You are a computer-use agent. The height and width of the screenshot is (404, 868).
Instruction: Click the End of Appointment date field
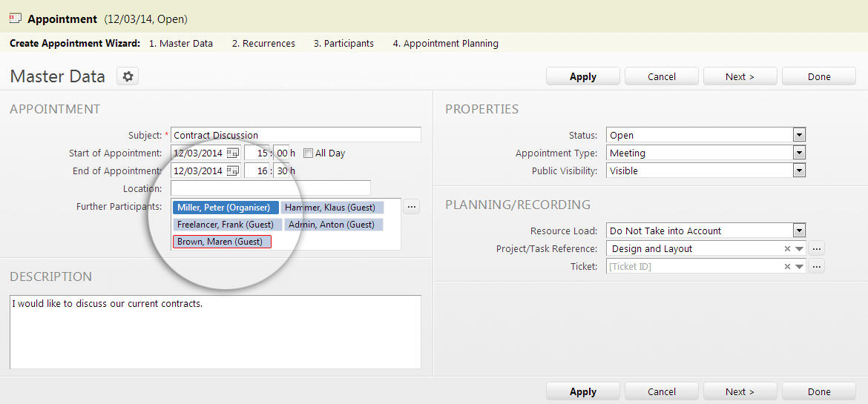click(198, 170)
